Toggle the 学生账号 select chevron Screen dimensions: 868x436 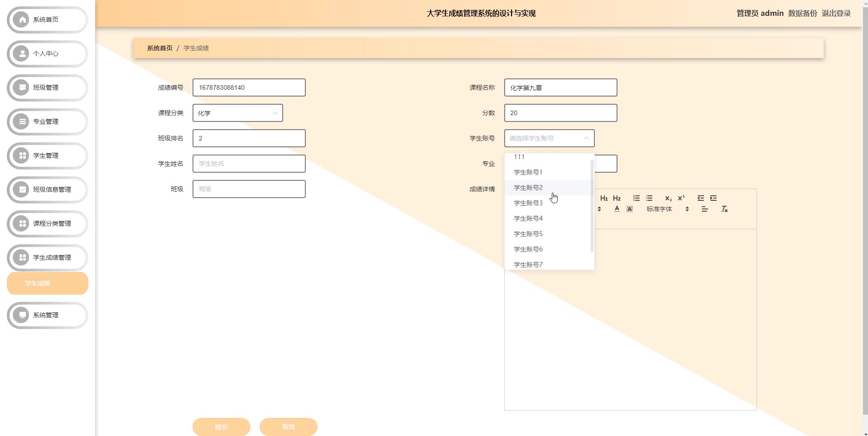point(586,138)
